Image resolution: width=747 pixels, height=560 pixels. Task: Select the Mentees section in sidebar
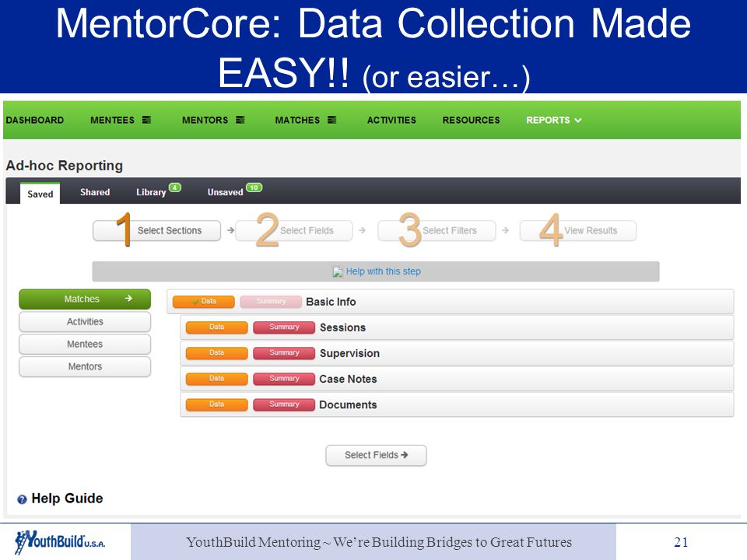(x=85, y=344)
